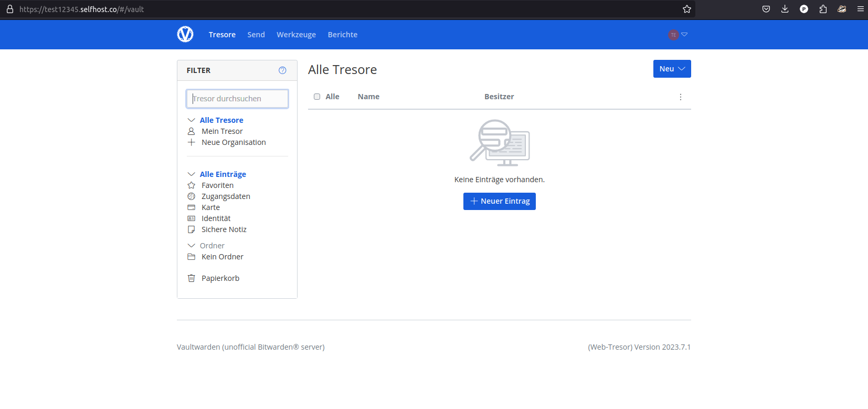Viewport: 868px width, 409px height.
Task: Check the Alle select-all checkbox
Action: (x=317, y=97)
